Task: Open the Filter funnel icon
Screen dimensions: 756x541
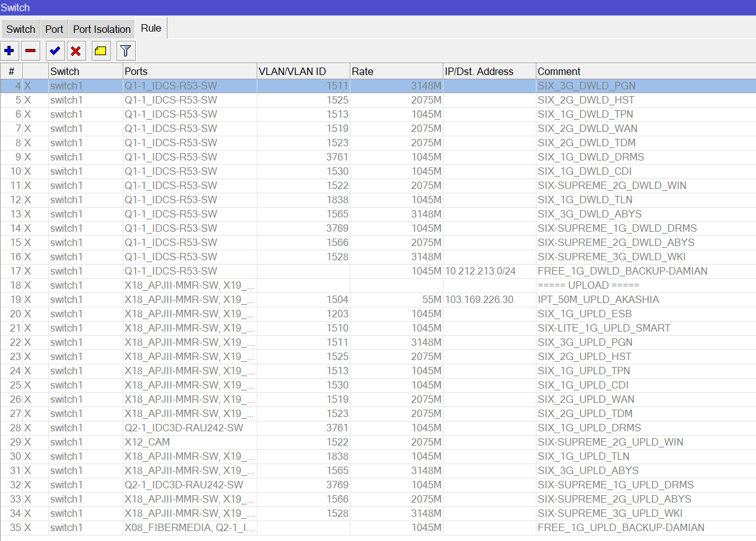Action: (x=126, y=51)
